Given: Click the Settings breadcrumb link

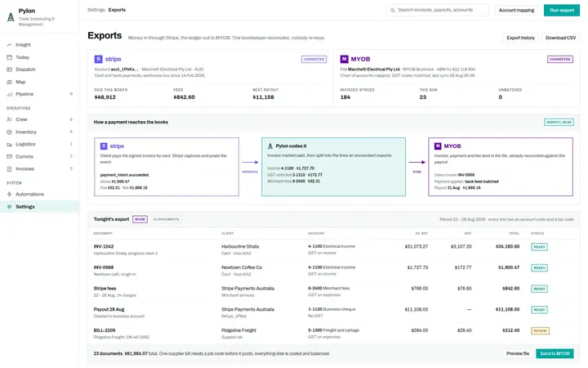Looking at the screenshot, I should 96,10.
